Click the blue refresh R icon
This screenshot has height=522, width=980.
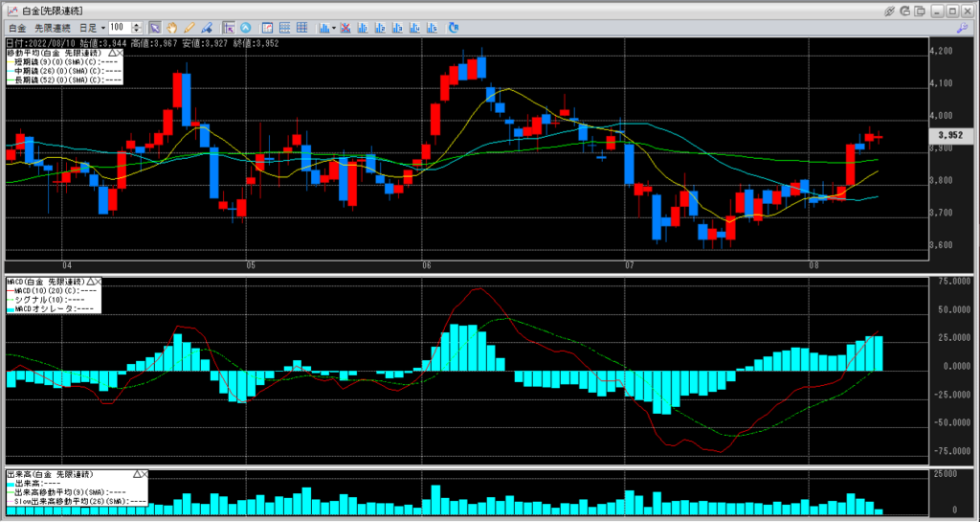pos(454,28)
